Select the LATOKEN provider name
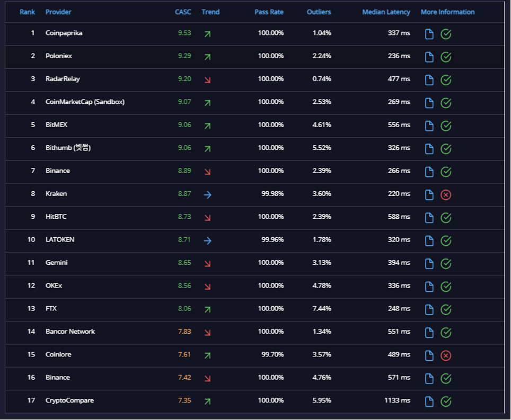This screenshot has width=511, height=420. 60,239
